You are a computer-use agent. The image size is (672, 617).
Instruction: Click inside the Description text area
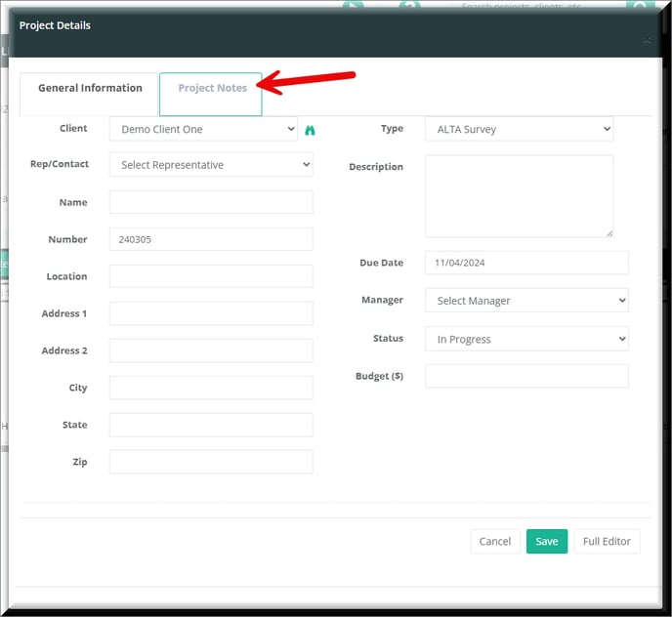(519, 195)
